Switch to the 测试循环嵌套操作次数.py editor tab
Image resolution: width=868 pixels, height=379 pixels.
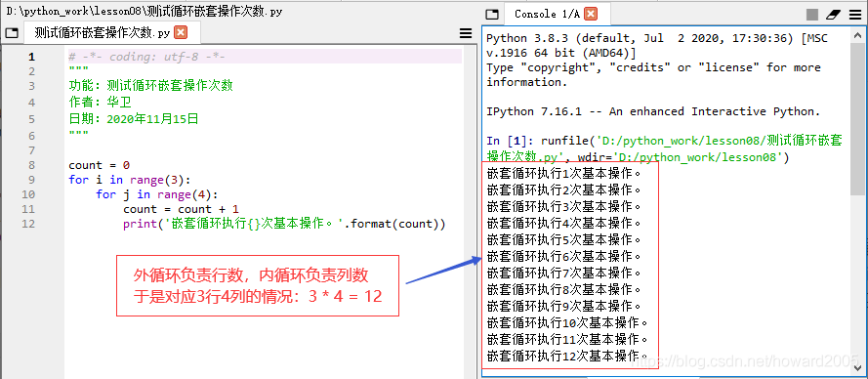point(112,33)
